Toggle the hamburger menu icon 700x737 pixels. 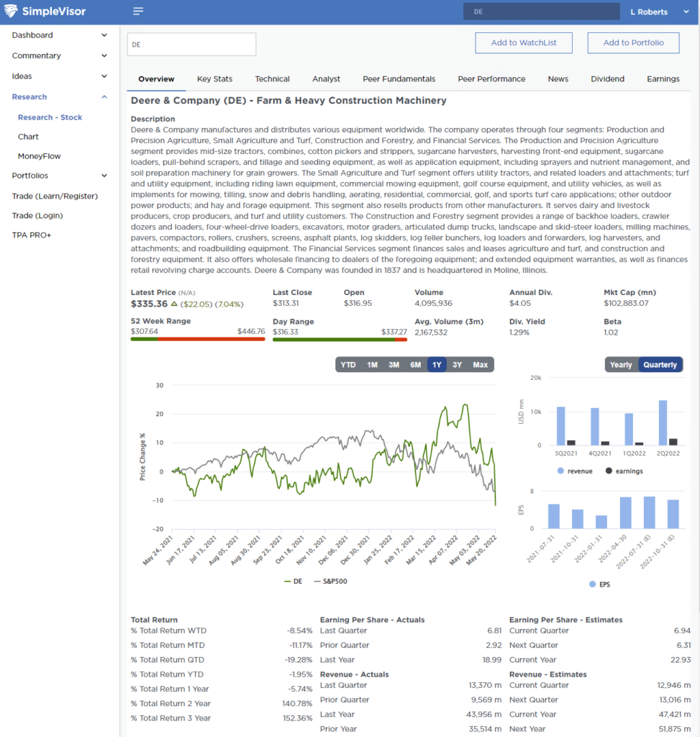click(x=138, y=12)
